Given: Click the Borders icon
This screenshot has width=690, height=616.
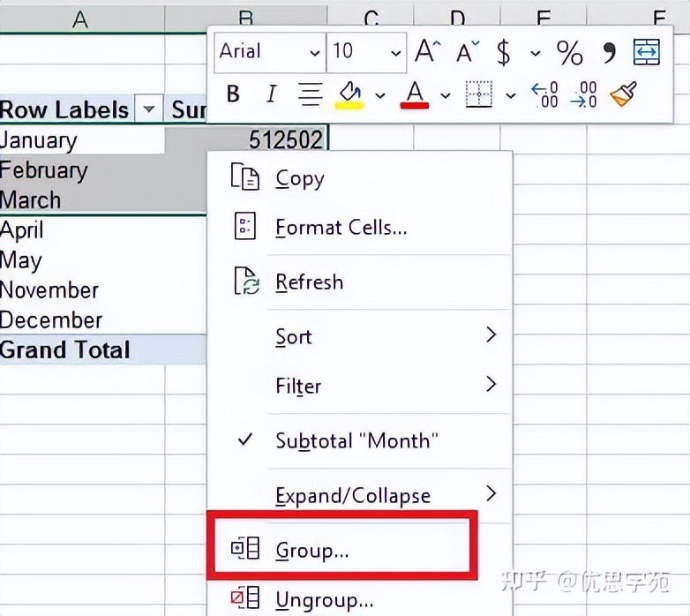Looking at the screenshot, I should (x=479, y=94).
